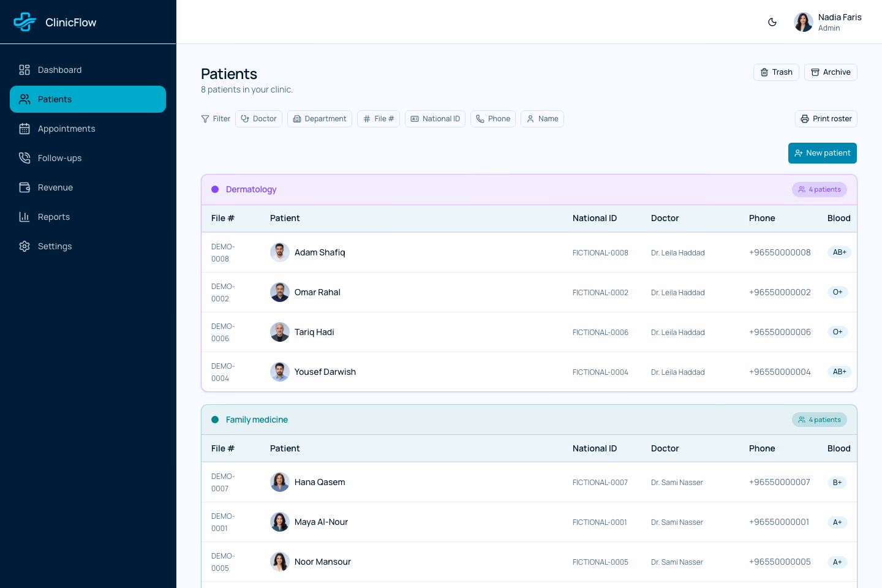The height and width of the screenshot is (588, 882).
Task: Toggle dark mode moon icon
Action: tap(772, 22)
